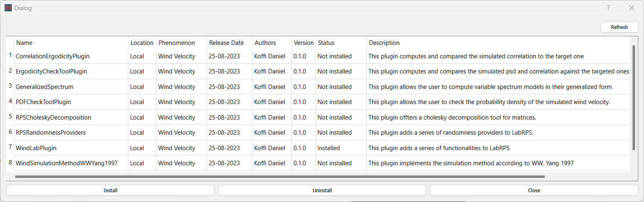
Task: Sort by the Release Date column header
Action: [x=226, y=43]
